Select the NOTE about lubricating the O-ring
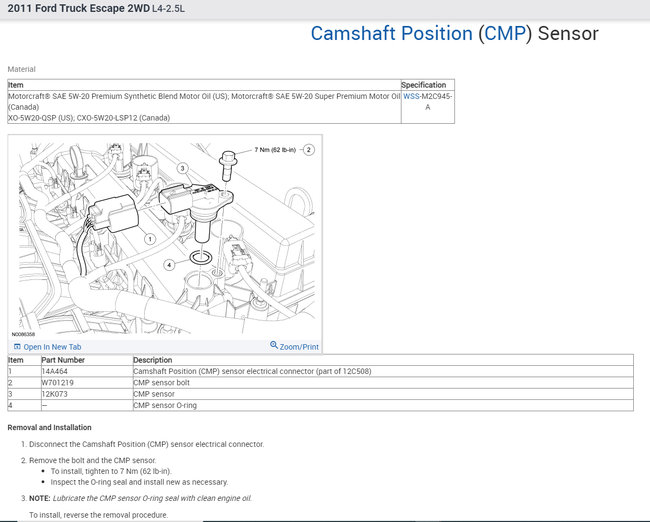This screenshot has height=522, width=650. point(140,498)
